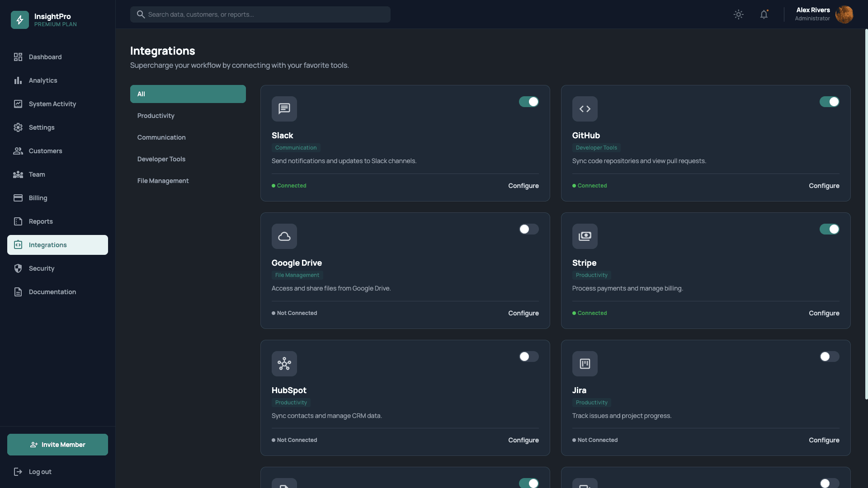The height and width of the screenshot is (488, 868).
Task: Select the HubSpot hub icon
Action: (x=284, y=363)
